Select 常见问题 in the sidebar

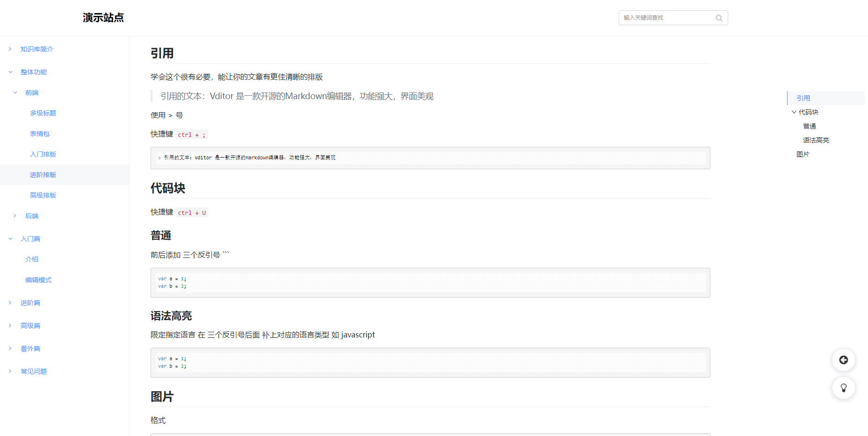(34, 372)
